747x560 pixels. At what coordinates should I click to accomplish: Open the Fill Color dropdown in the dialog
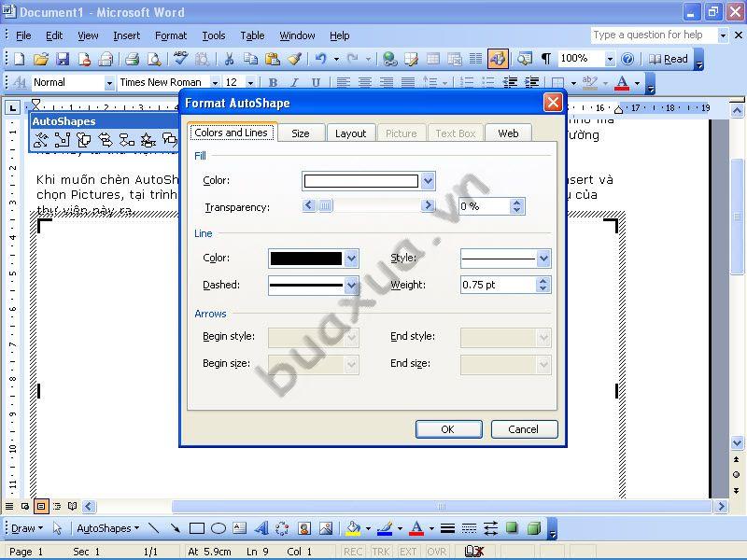(428, 181)
